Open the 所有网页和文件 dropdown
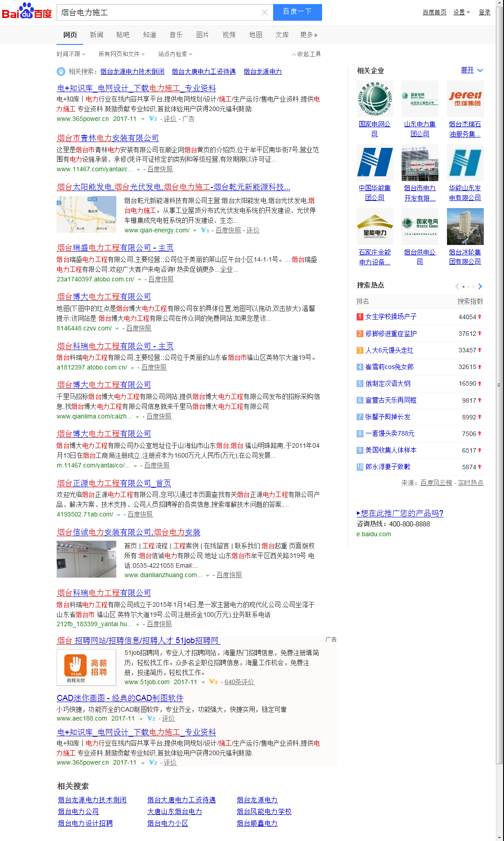The image size is (504, 841). click(121, 54)
